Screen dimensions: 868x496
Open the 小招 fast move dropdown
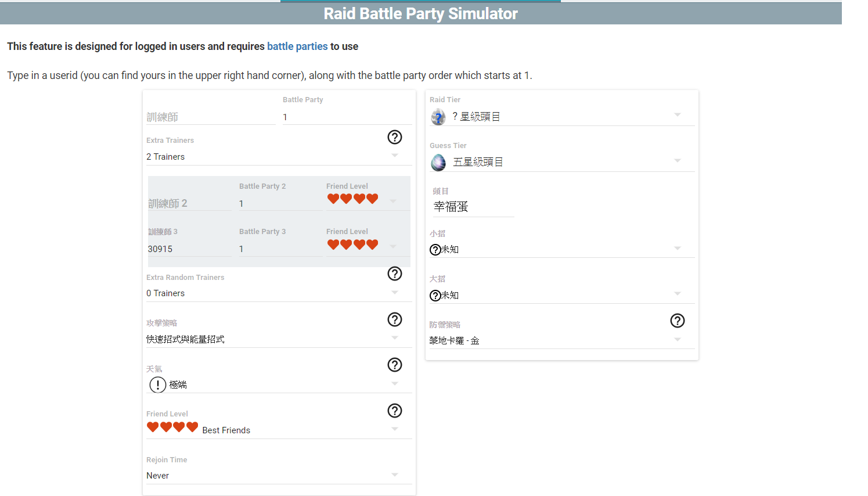[x=561, y=249]
